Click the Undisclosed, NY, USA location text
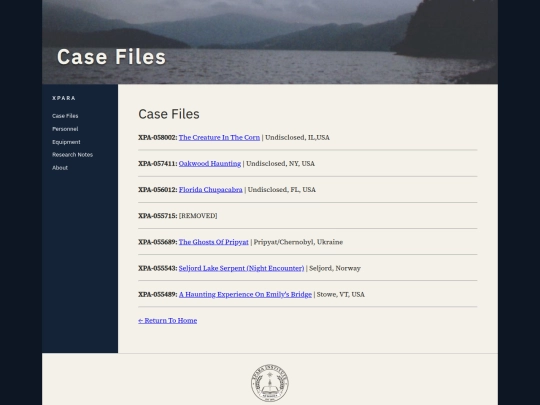The width and height of the screenshot is (540, 405). 280,164
